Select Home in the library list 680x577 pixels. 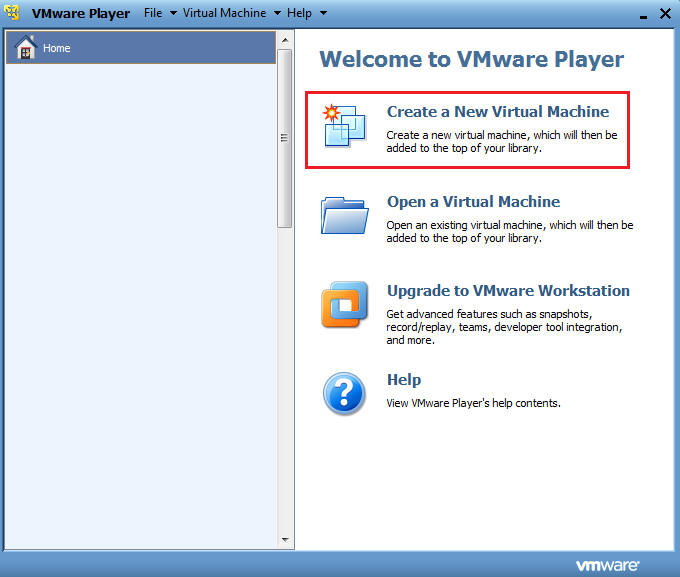tap(141, 47)
